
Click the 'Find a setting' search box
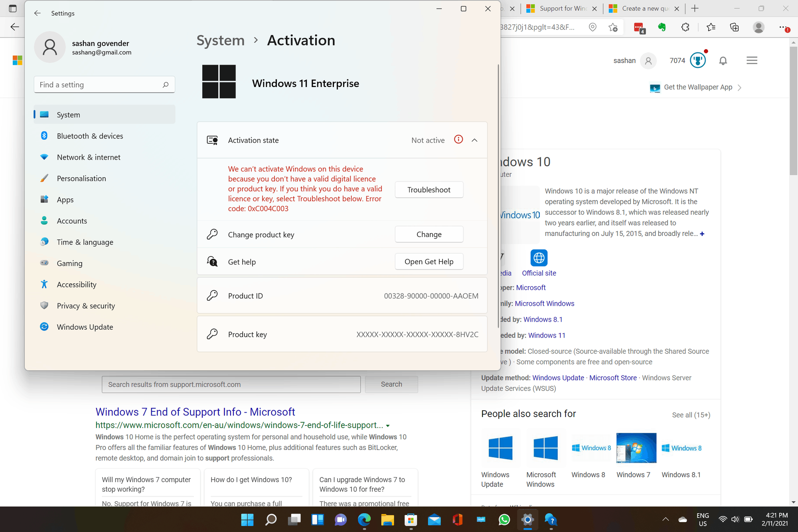105,84
